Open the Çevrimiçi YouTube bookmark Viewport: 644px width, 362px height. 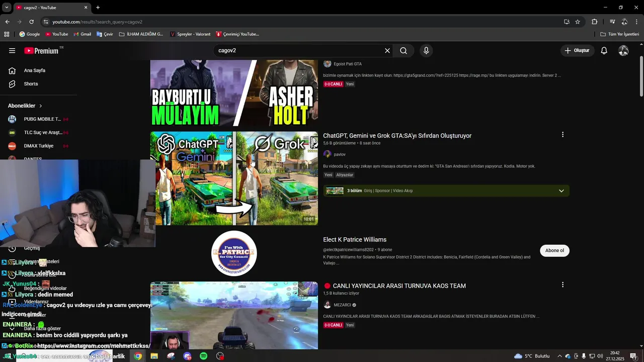point(237,34)
